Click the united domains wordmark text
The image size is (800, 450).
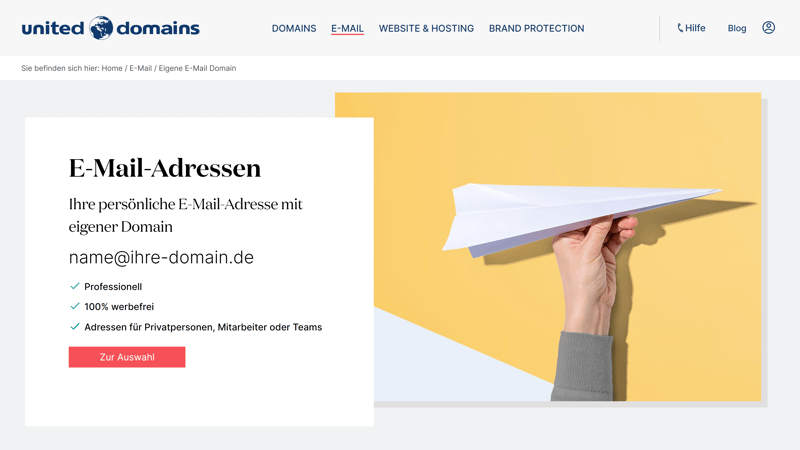click(110, 28)
